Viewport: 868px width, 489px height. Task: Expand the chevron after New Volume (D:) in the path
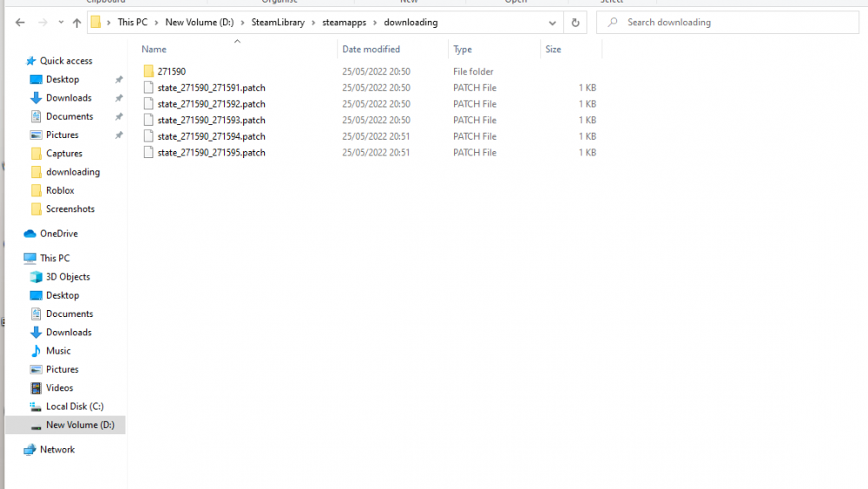point(242,23)
